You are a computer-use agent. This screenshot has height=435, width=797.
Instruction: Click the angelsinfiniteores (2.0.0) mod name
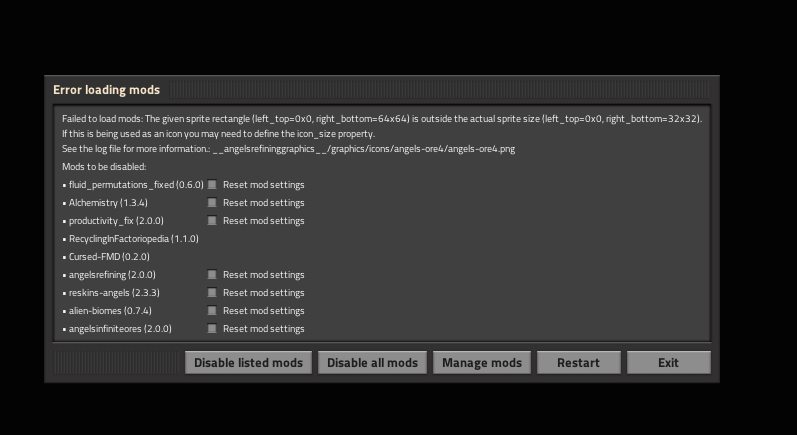[x=120, y=329]
